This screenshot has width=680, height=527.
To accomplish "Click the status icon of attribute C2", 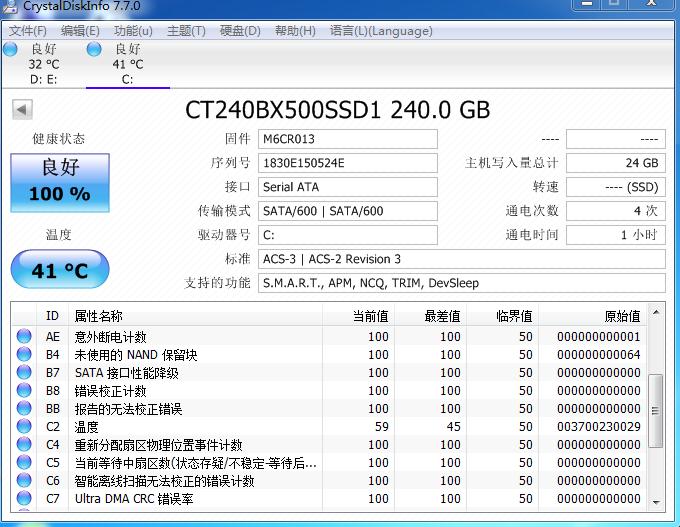I will coord(24,426).
